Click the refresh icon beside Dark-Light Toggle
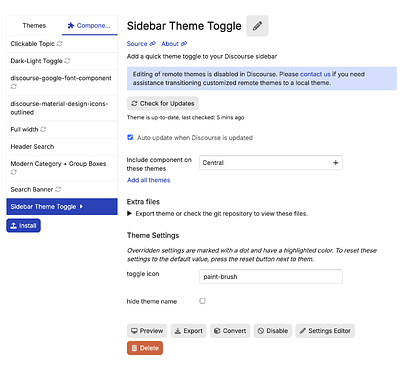 coord(67,61)
